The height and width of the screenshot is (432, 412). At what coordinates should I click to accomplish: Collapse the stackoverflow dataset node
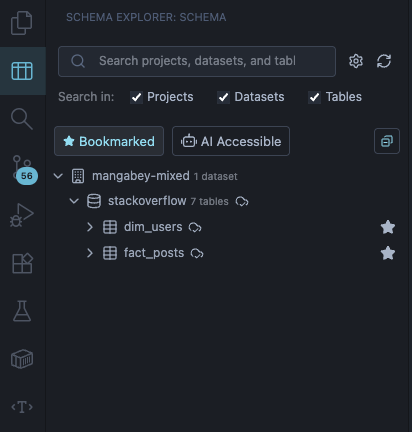pyautogui.click(x=74, y=201)
